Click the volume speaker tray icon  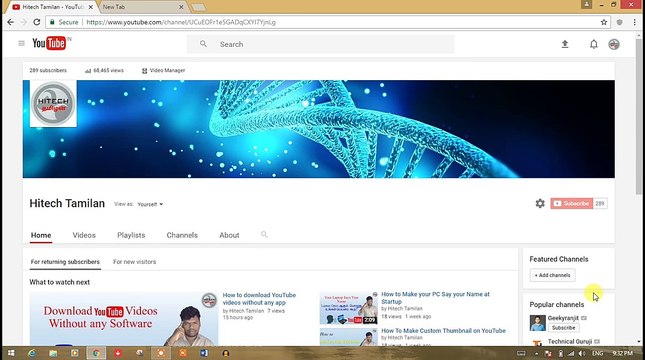tap(582, 353)
